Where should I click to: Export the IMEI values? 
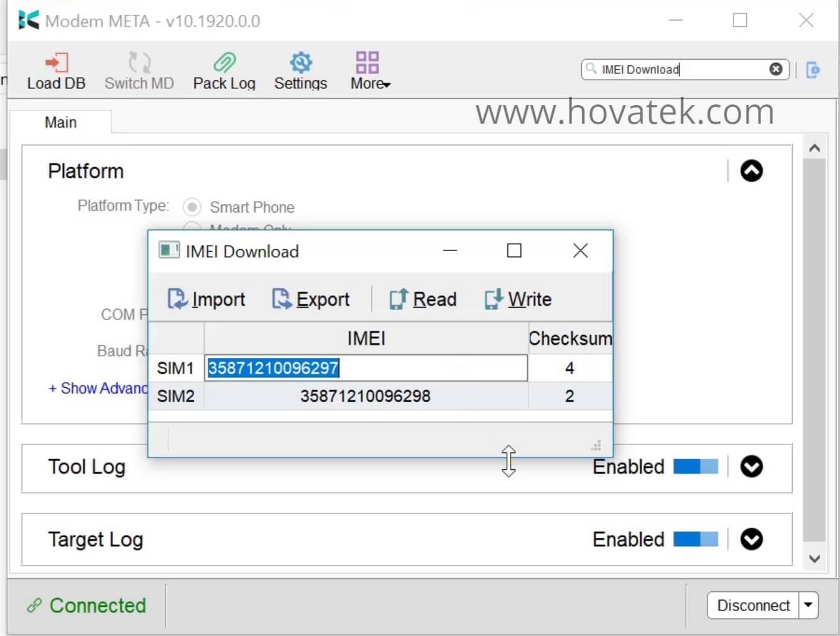311,299
